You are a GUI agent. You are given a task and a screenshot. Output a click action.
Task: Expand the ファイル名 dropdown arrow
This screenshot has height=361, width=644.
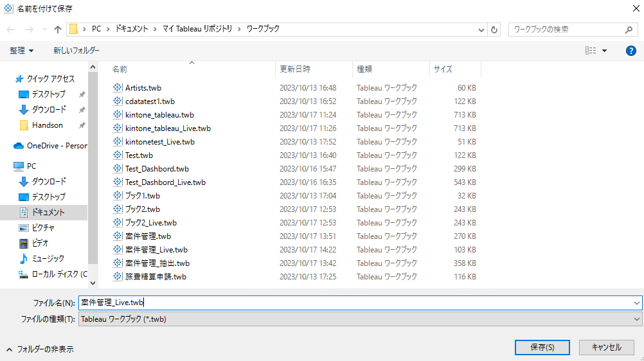coord(636,303)
